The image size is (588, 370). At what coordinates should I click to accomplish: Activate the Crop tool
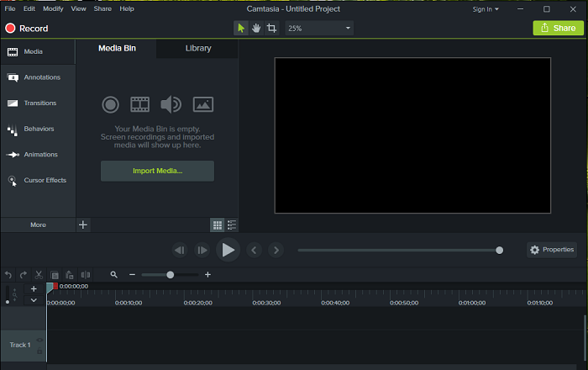(271, 28)
